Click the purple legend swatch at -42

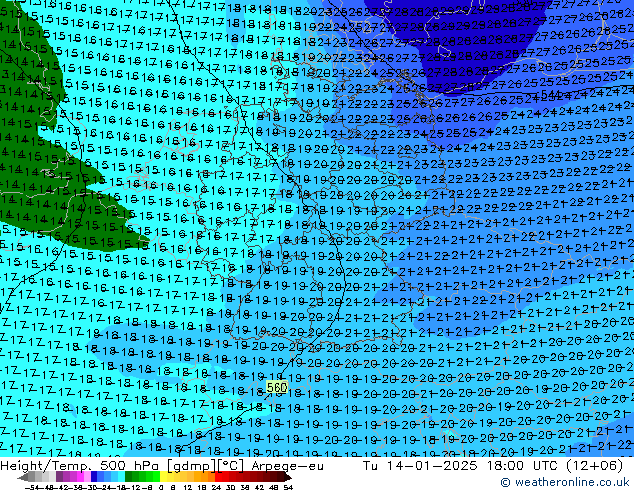point(59,477)
